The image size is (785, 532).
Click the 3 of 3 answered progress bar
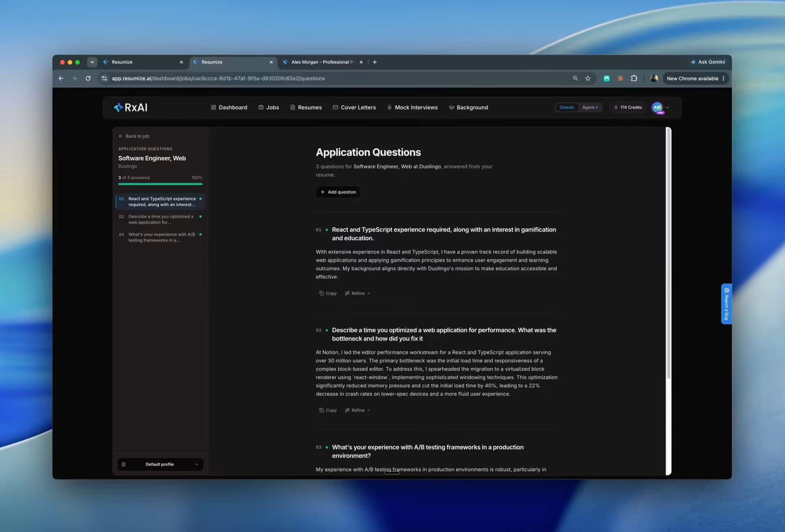click(x=160, y=184)
